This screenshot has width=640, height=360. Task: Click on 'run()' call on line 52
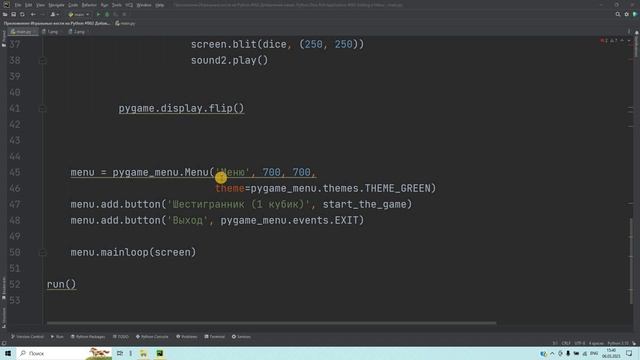click(61, 284)
